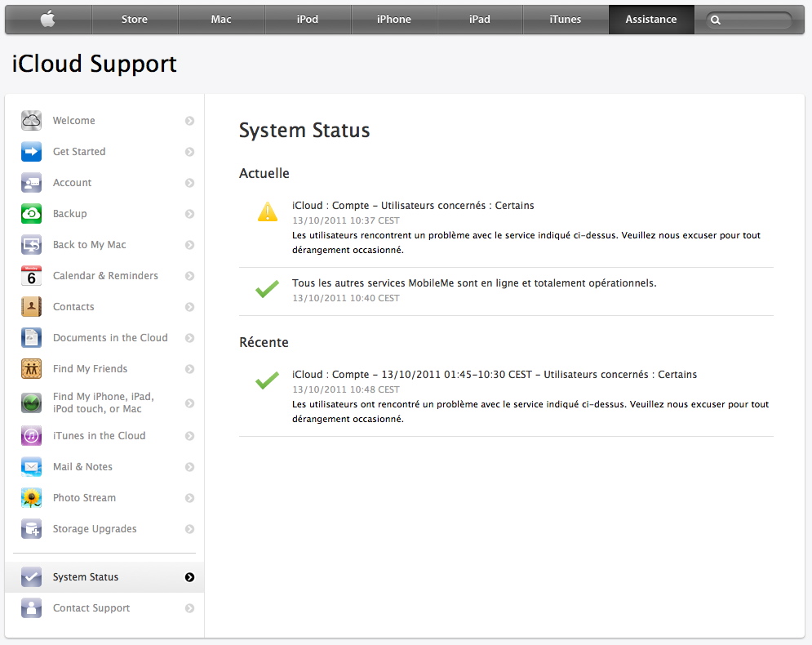Click the Mail & Notes envelope icon
The height and width of the screenshot is (645, 812).
coord(31,467)
